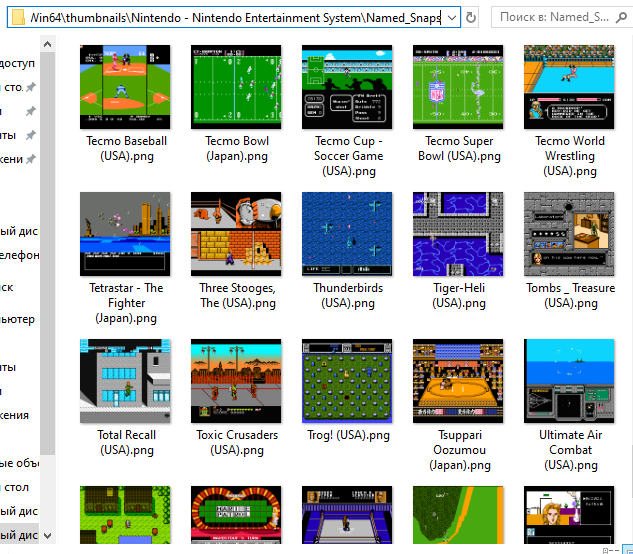Viewport: 633px width, 554px height.
Task: Select the Tecmo Cup Soccer Game thumbnail
Action: 347,87
